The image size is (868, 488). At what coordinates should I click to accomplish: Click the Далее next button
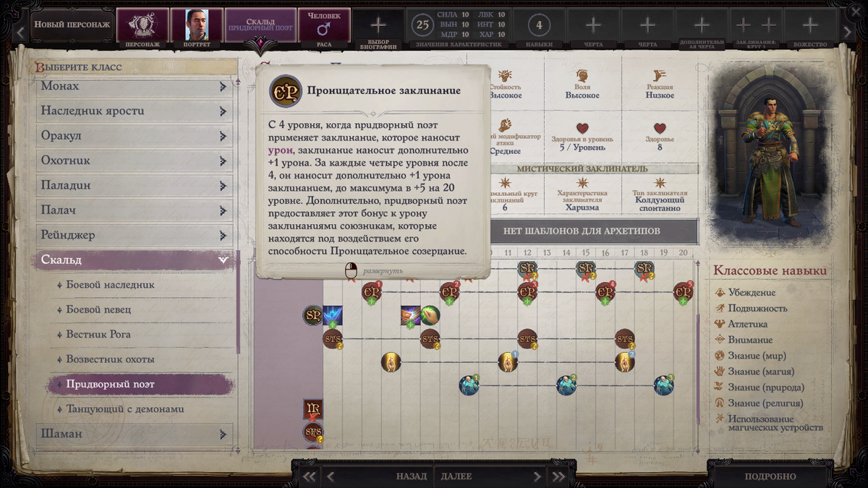489,476
